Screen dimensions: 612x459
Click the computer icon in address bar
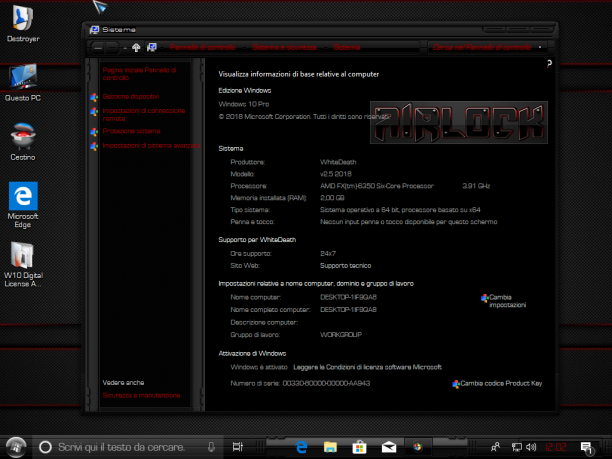point(152,47)
